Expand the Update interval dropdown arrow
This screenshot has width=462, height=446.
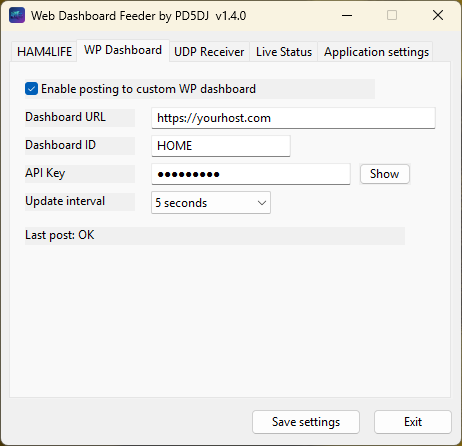point(262,203)
